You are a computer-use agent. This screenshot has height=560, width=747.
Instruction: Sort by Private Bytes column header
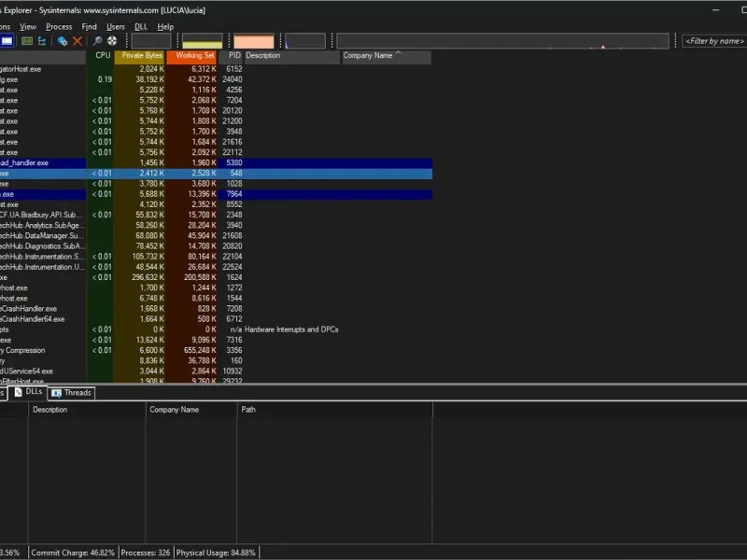tap(139, 56)
